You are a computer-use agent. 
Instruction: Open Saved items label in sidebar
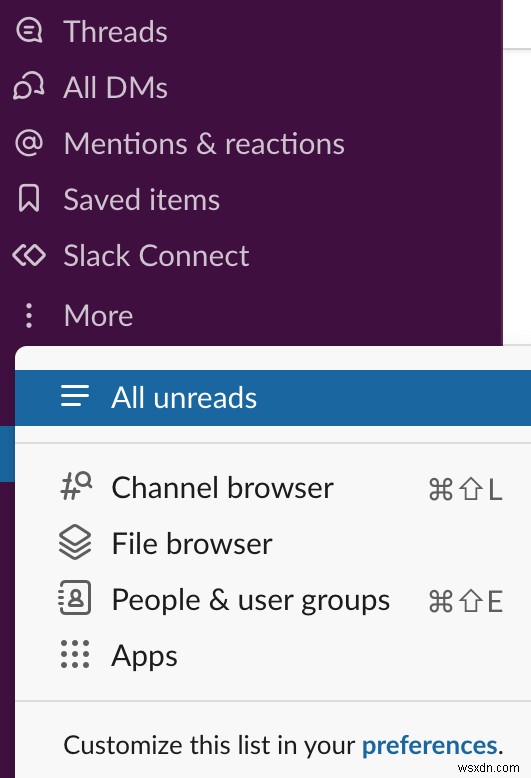coord(141,200)
